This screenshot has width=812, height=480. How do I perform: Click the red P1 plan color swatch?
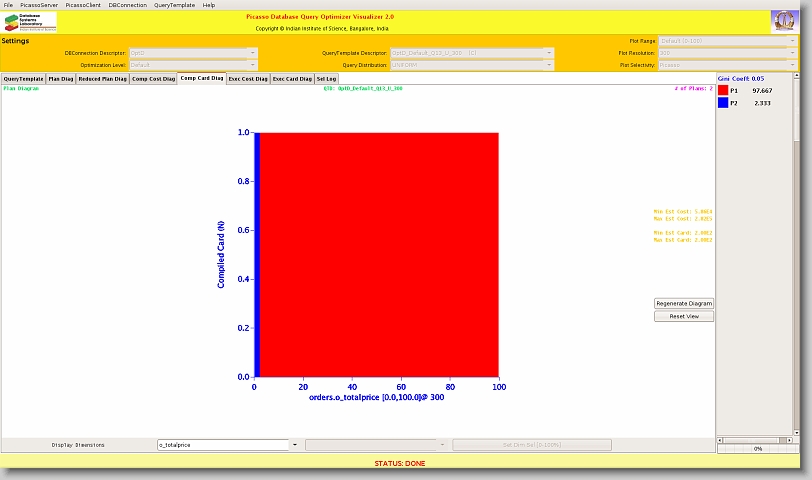(723, 90)
